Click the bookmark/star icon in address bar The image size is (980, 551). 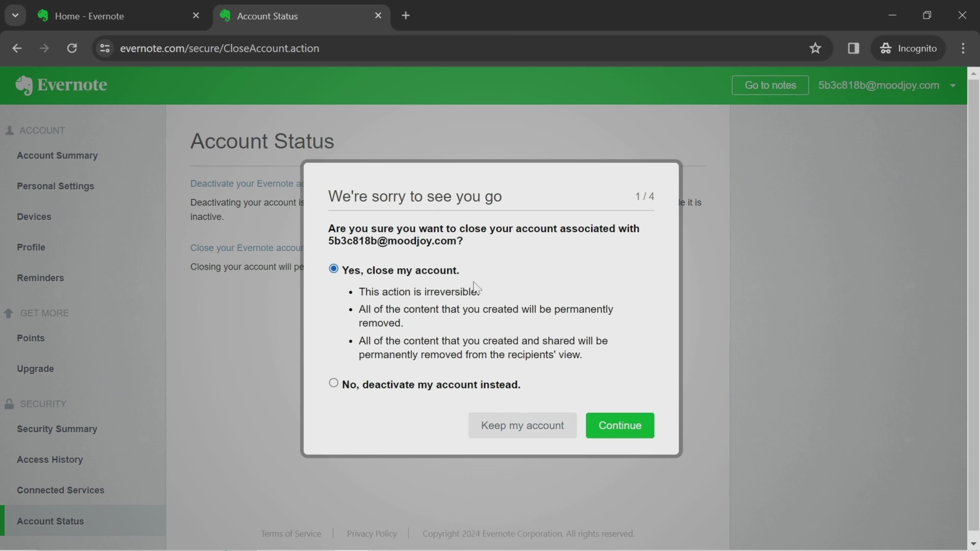click(815, 48)
